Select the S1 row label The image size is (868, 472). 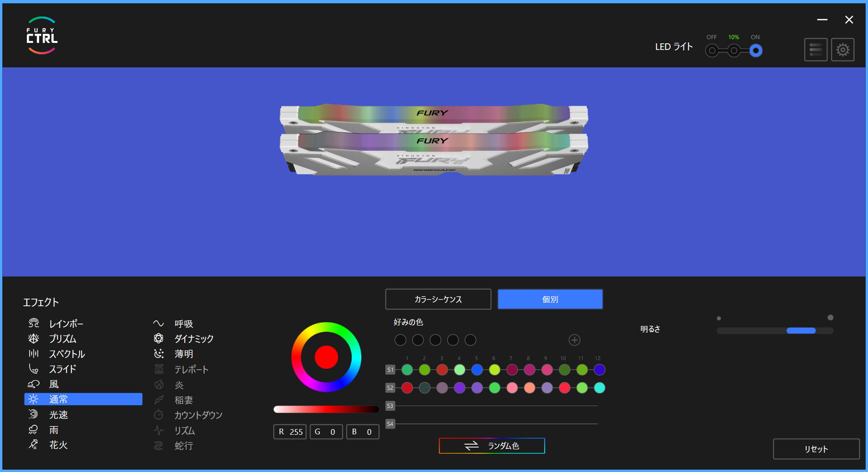point(390,370)
